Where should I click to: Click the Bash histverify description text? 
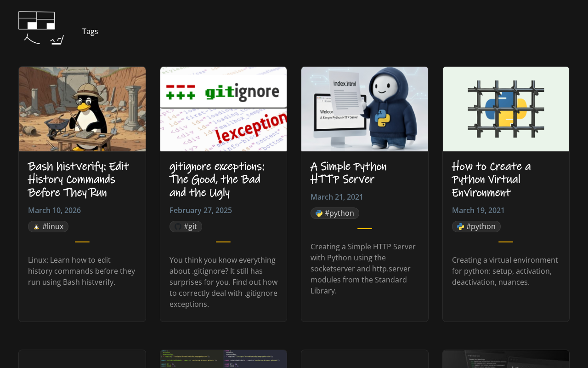[x=82, y=271]
